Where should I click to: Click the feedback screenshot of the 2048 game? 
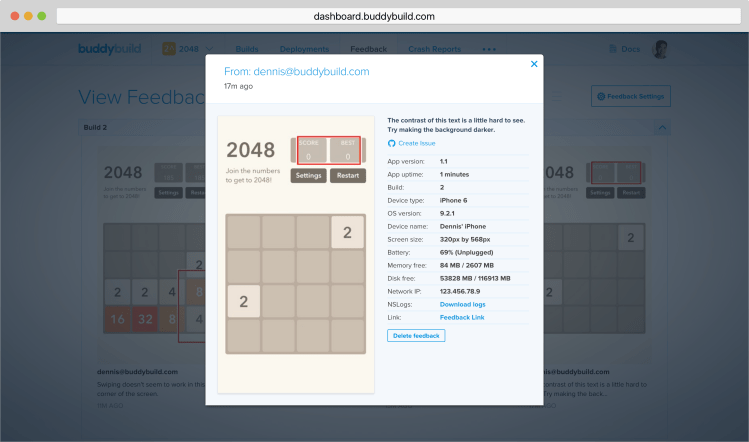click(296, 254)
